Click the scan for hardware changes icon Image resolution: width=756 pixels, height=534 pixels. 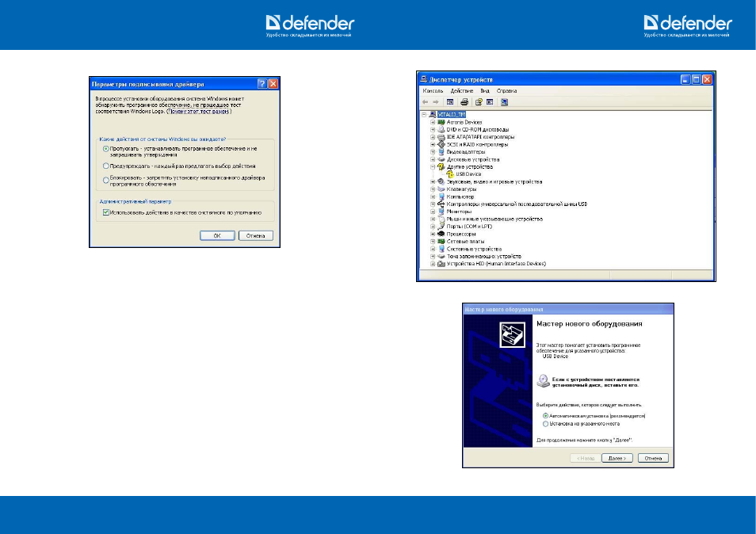pyautogui.click(x=504, y=102)
